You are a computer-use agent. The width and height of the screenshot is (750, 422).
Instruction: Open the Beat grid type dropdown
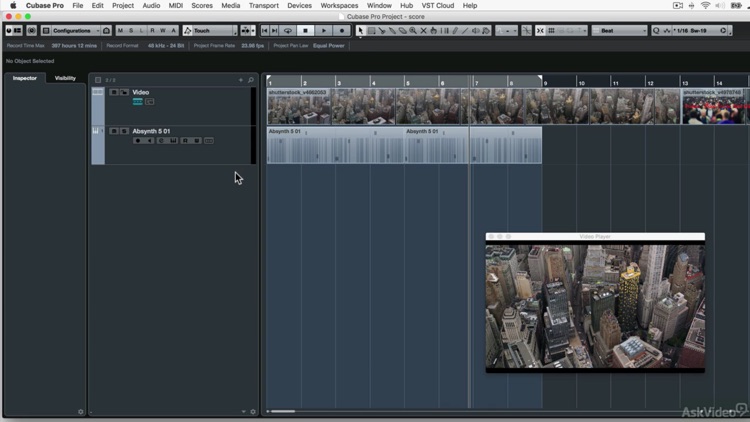click(x=619, y=31)
